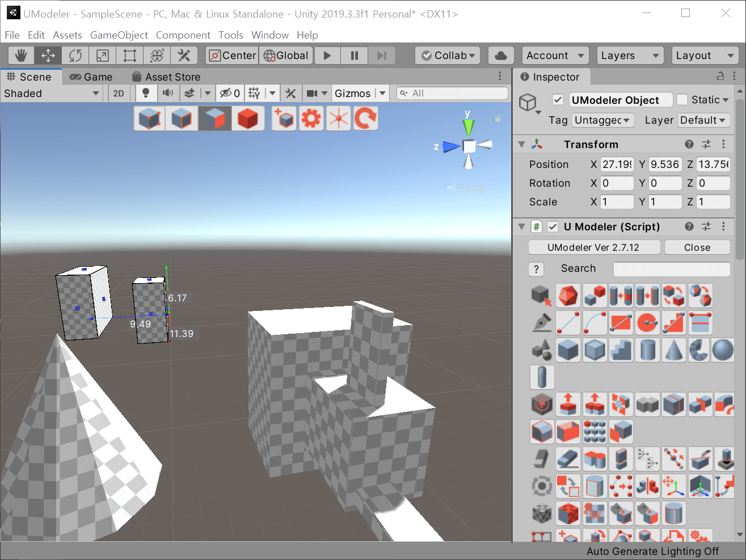Open the Component menu

click(x=183, y=35)
